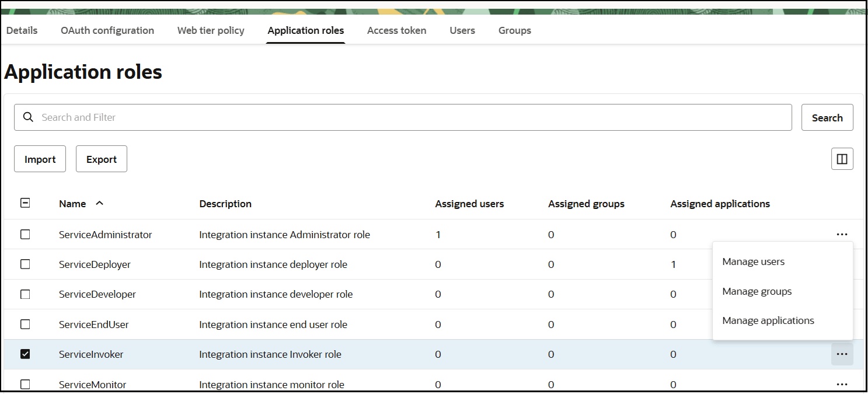Uncheck the ServiceInvoker row checkbox

[x=25, y=354]
